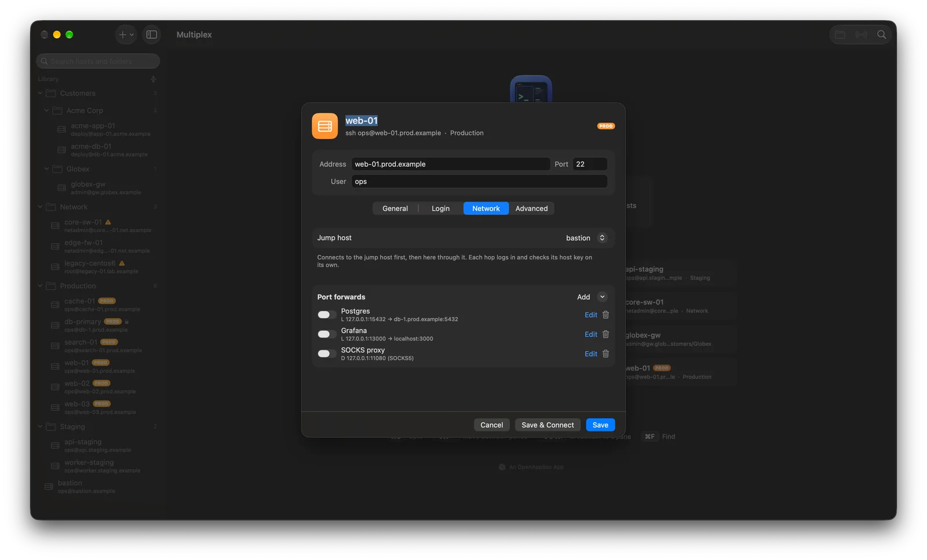Image resolution: width=927 pixels, height=560 pixels.
Task: Click the server icon of globex-gw
Action: point(61,188)
